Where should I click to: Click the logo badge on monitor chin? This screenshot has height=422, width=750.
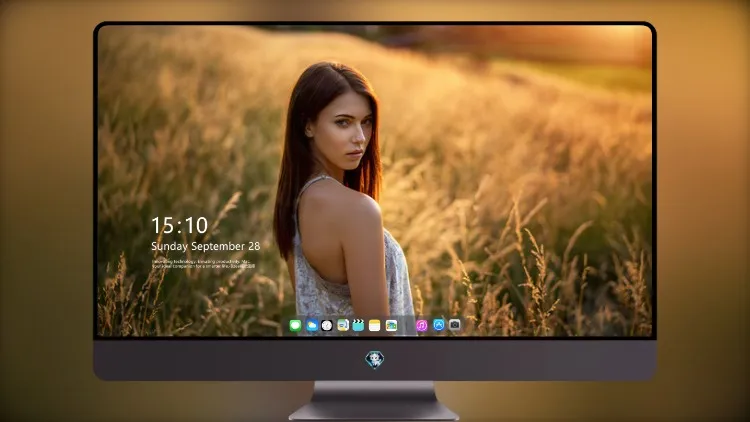[375, 359]
